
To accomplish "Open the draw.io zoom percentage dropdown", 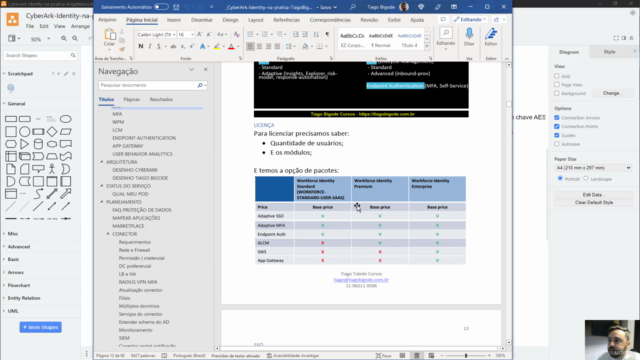I will coord(40,39).
